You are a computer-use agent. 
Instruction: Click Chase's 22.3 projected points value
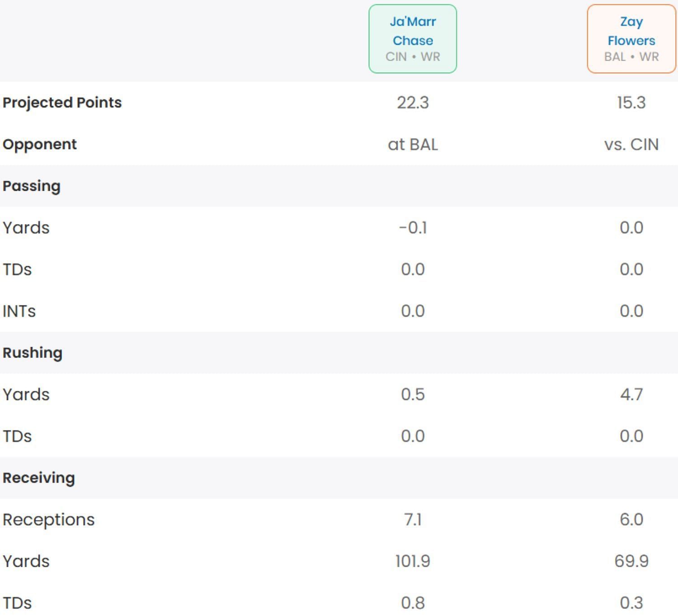pos(413,103)
